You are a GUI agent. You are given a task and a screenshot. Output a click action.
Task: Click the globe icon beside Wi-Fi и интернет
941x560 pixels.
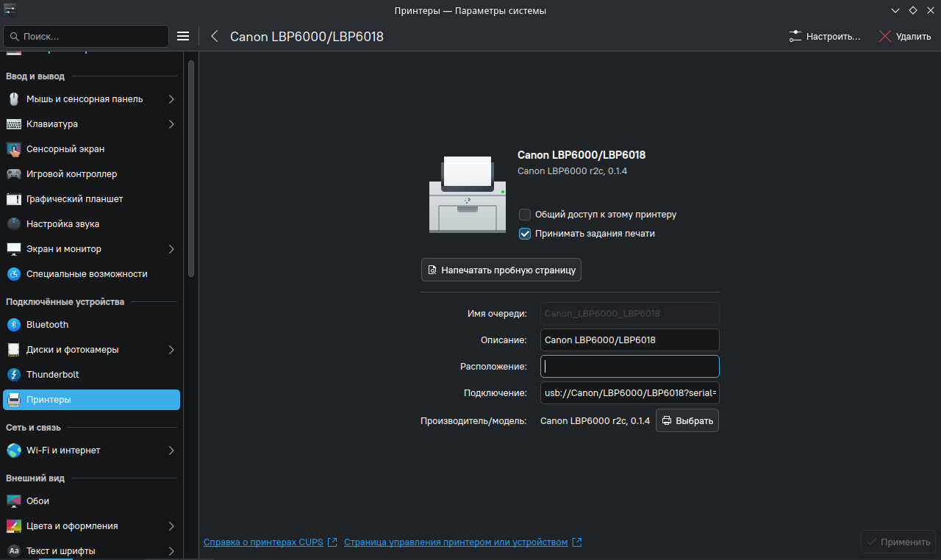13,450
